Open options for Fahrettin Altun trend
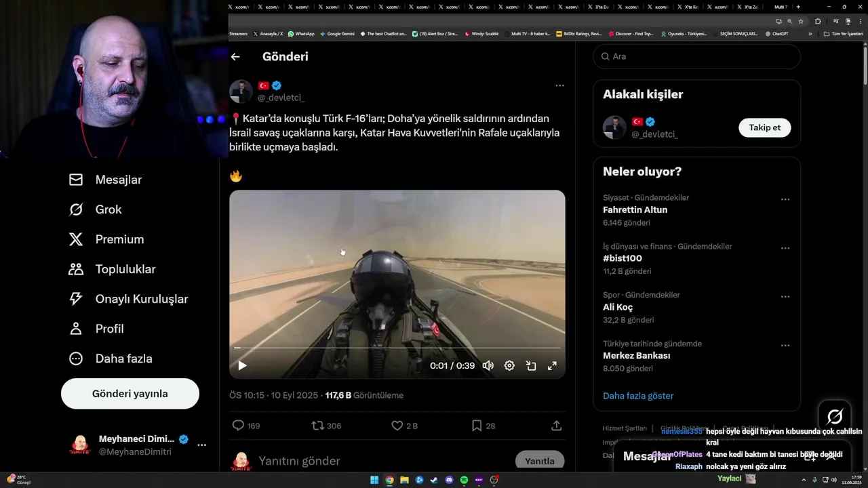This screenshot has width=868, height=488. [785, 199]
